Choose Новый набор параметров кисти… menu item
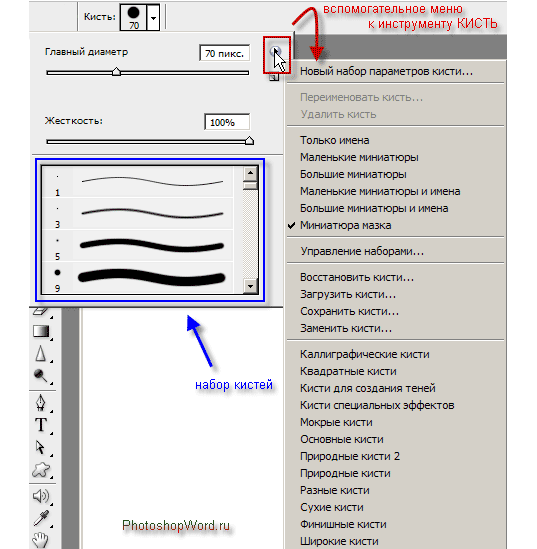 [396, 71]
